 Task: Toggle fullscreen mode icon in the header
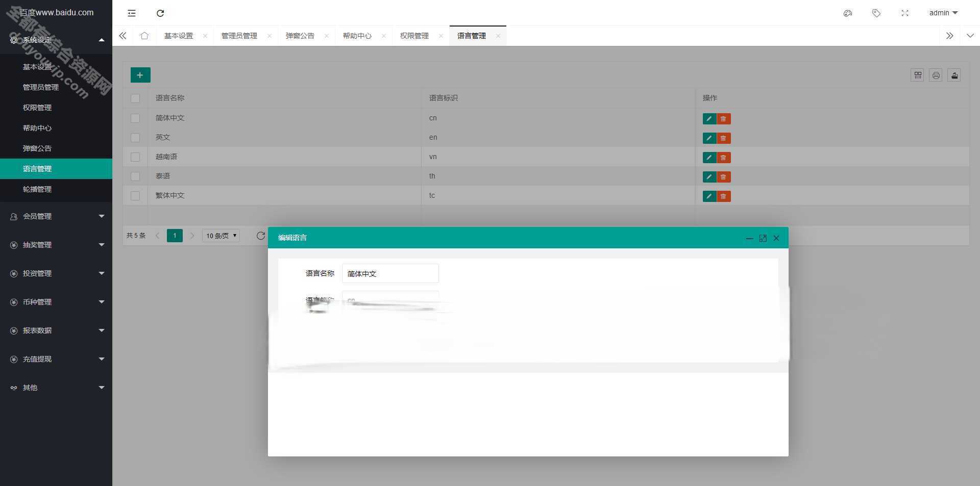pyautogui.click(x=905, y=13)
